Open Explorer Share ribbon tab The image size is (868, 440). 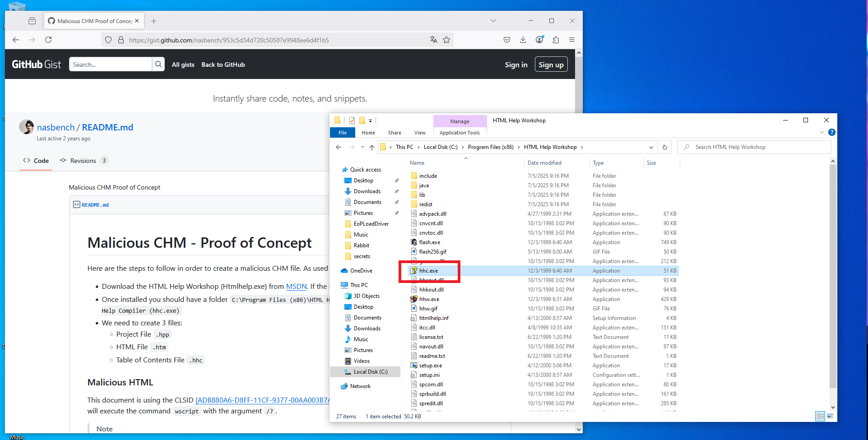click(x=395, y=133)
